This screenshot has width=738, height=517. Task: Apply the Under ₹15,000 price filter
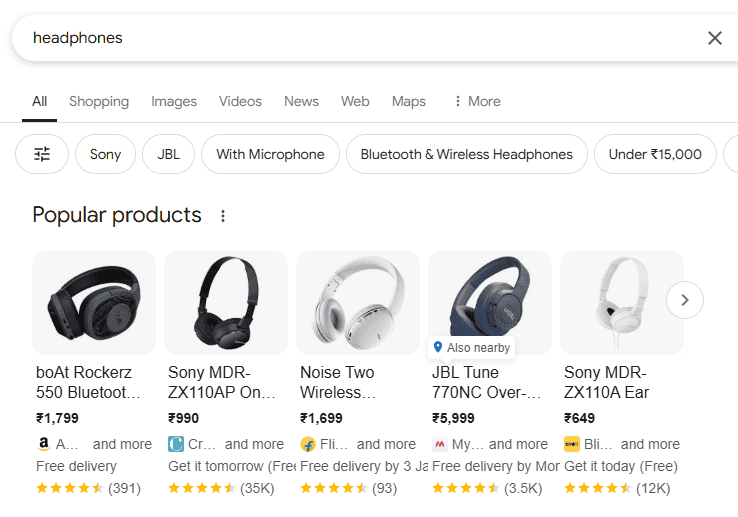[x=655, y=154]
